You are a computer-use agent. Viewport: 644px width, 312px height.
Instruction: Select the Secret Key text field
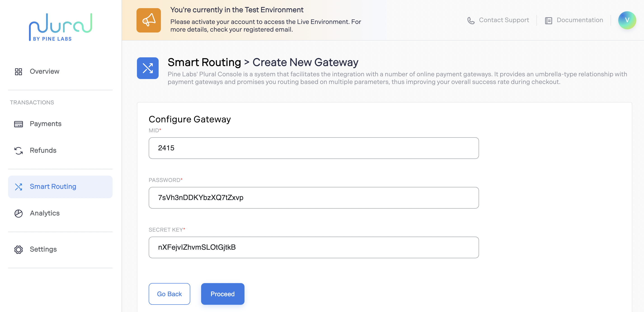tap(313, 247)
